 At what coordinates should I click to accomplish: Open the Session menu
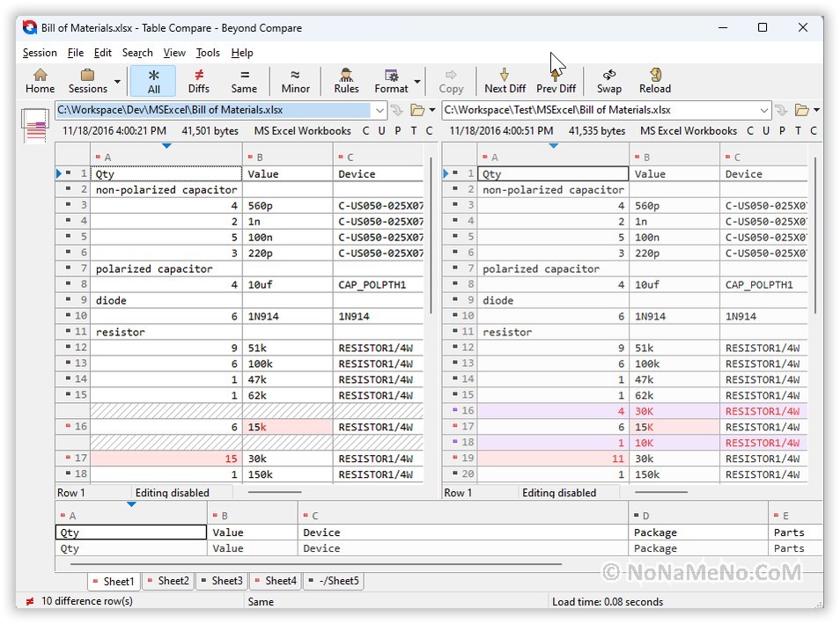point(40,53)
